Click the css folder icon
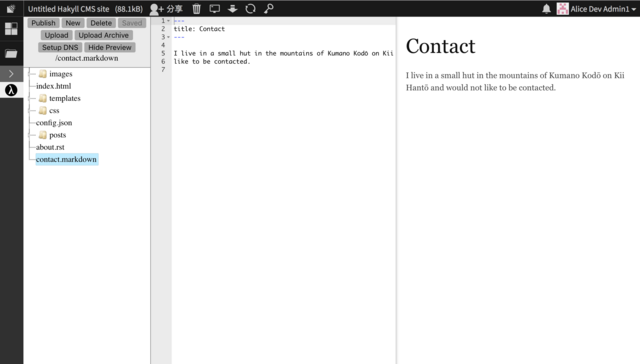Viewport: 640px width, 364px height. click(42, 111)
